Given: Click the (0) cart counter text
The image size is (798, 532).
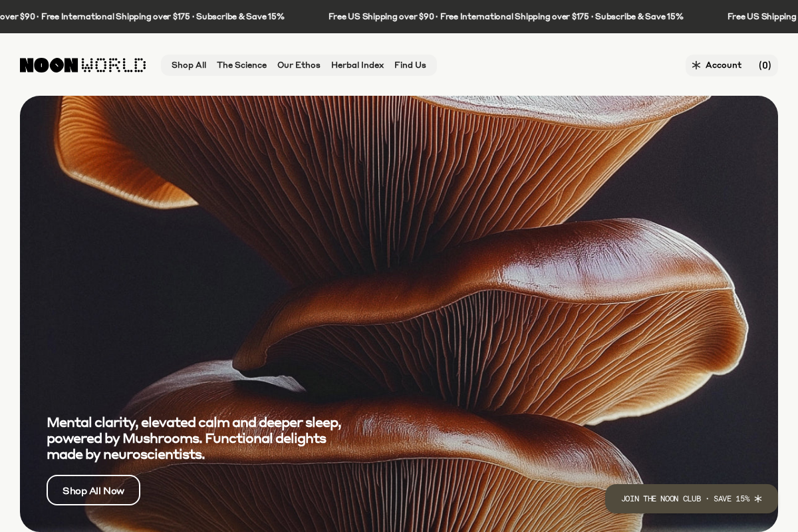Looking at the screenshot, I should click(x=765, y=65).
